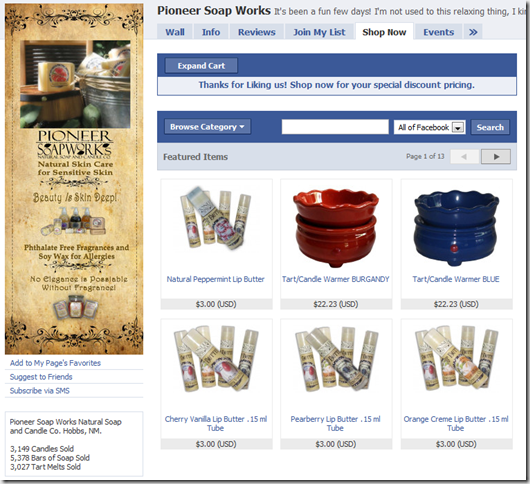Open the Cherry Vanilla Lip Butter image
Viewport: 530px width, 484px height.
tap(216, 359)
